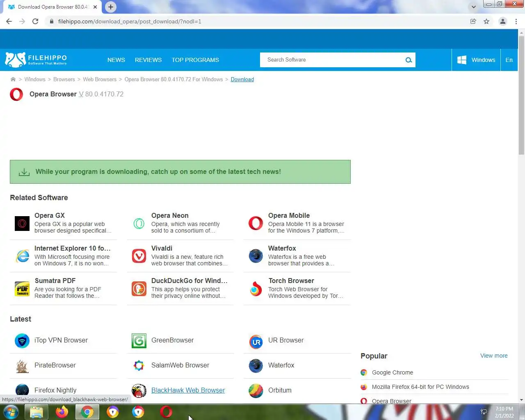Viewport: 525px width, 420px height.
Task: Go back to the previous page
Action: point(9,21)
